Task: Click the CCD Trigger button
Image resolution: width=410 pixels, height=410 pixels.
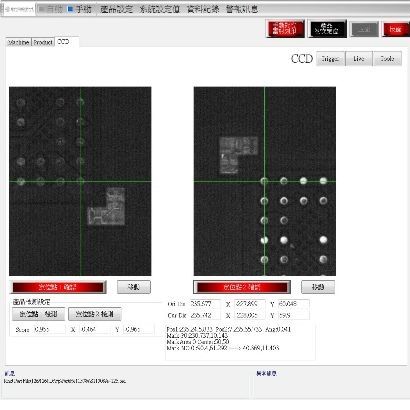Action: (x=330, y=59)
